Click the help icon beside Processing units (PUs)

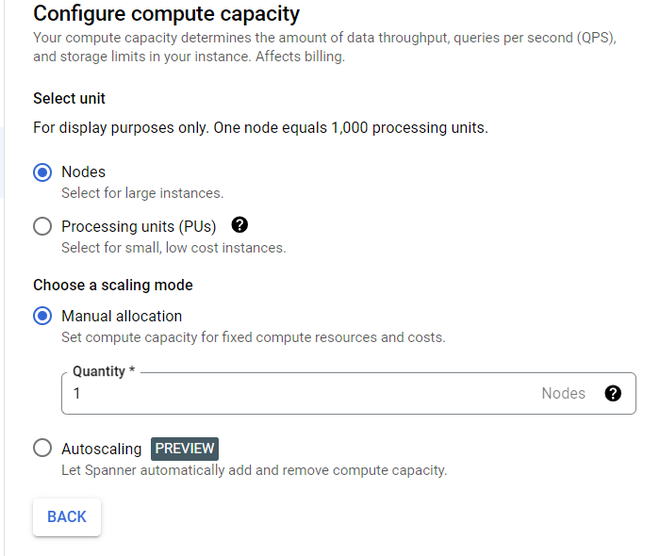click(239, 226)
